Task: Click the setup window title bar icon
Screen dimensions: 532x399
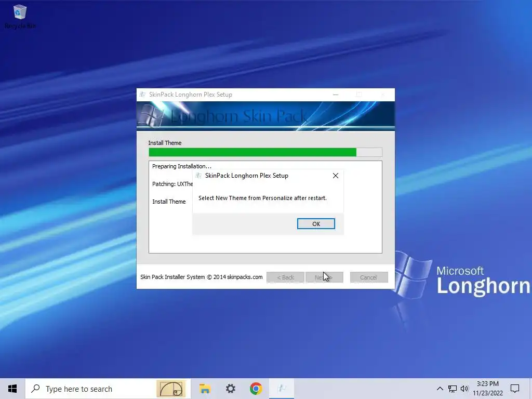Action: 143,95
